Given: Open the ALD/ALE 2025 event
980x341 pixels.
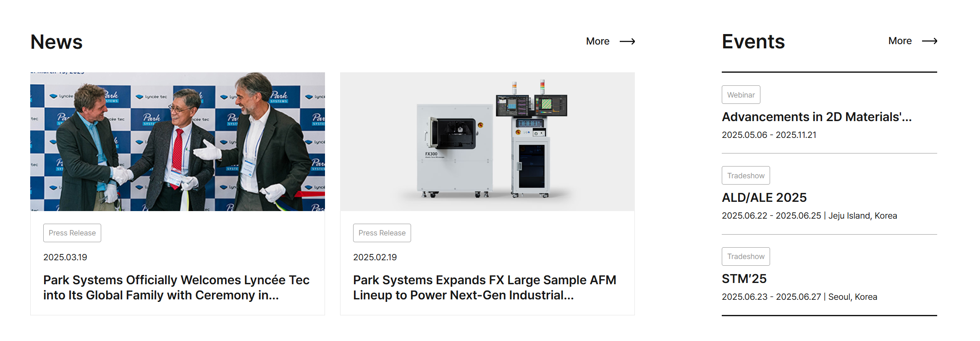Looking at the screenshot, I should (764, 198).
